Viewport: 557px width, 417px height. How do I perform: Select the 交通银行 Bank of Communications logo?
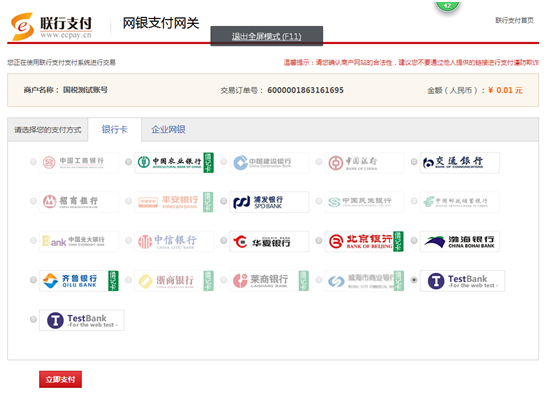460,162
